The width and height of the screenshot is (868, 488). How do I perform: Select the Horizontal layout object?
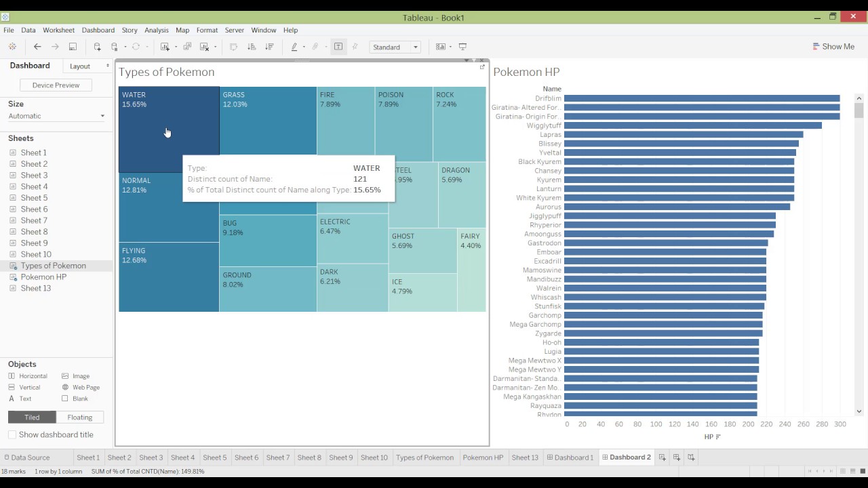click(28, 376)
